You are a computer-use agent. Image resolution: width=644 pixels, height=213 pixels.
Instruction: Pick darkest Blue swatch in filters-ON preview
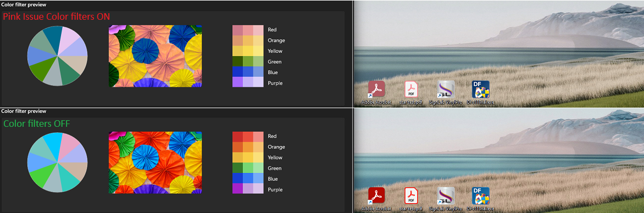point(237,72)
